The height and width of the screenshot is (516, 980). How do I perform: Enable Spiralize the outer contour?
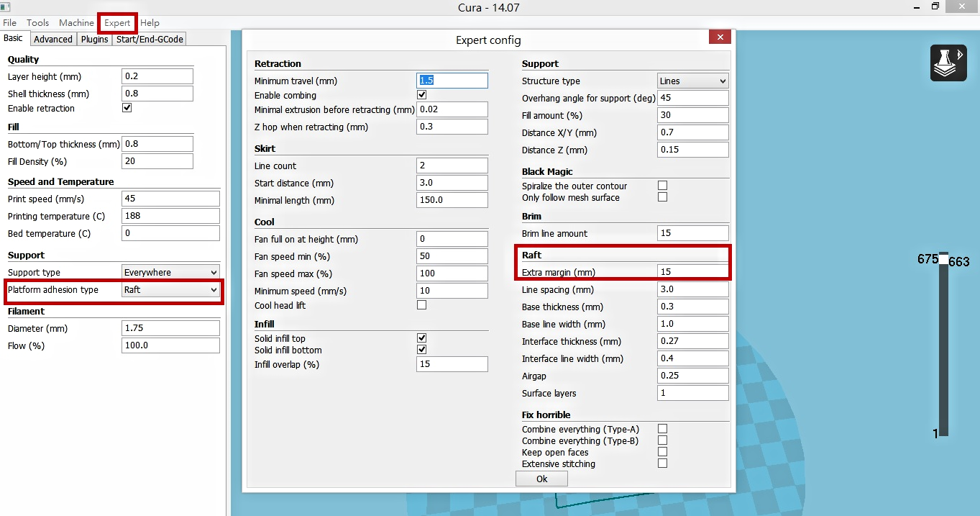(663, 186)
